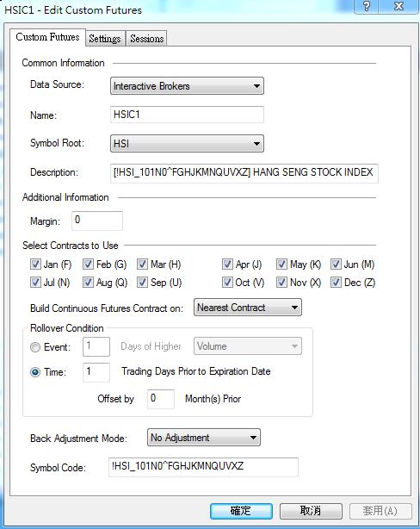
Task: Click the 確定 confirm button
Action: pos(241,511)
